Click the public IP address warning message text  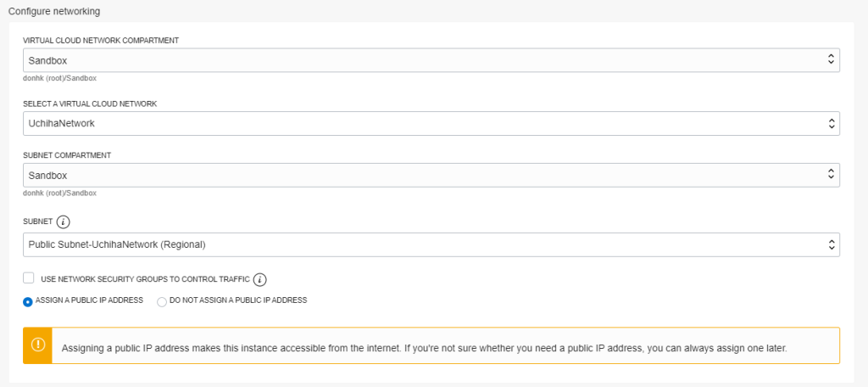tap(424, 349)
